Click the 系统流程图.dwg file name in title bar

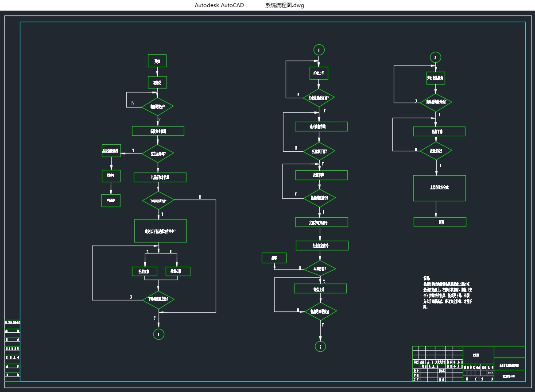click(284, 5)
